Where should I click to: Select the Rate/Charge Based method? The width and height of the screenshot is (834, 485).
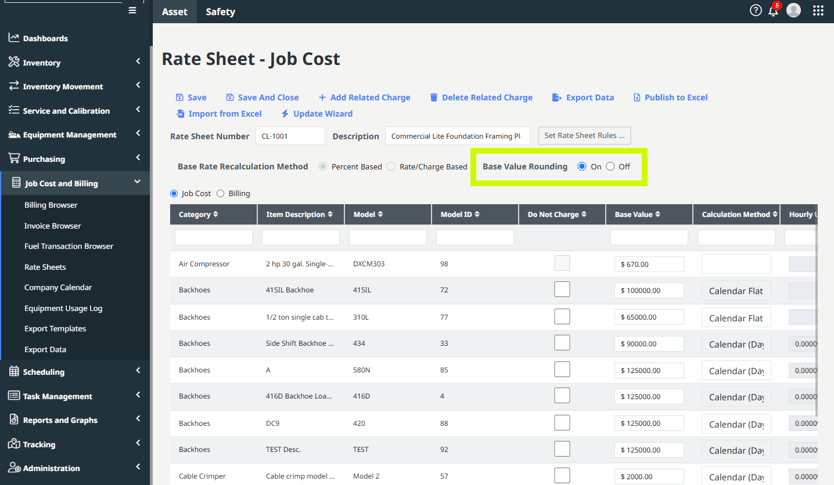[x=391, y=166]
